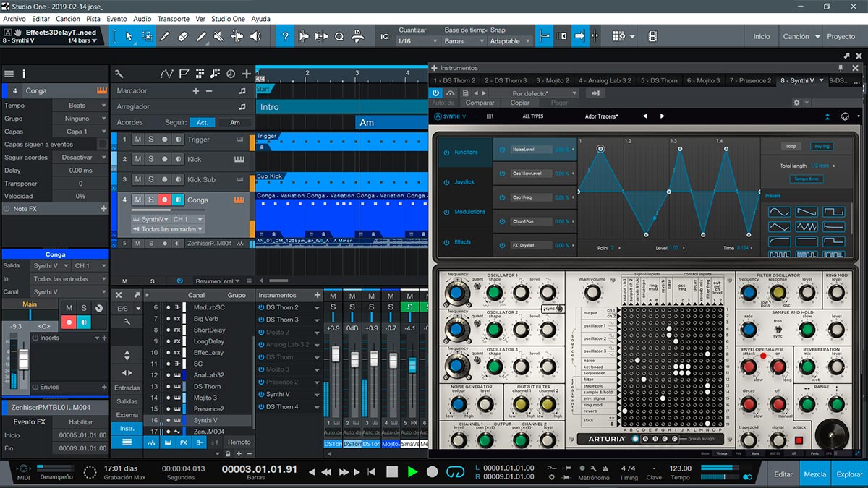Click the video player film icon
868x488 pixels.
[652, 35]
